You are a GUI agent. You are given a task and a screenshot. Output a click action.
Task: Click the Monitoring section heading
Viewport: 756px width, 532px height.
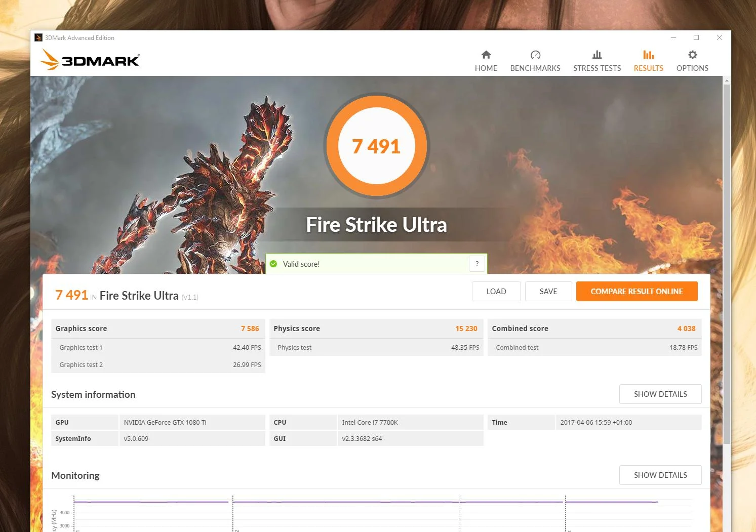tap(75, 475)
